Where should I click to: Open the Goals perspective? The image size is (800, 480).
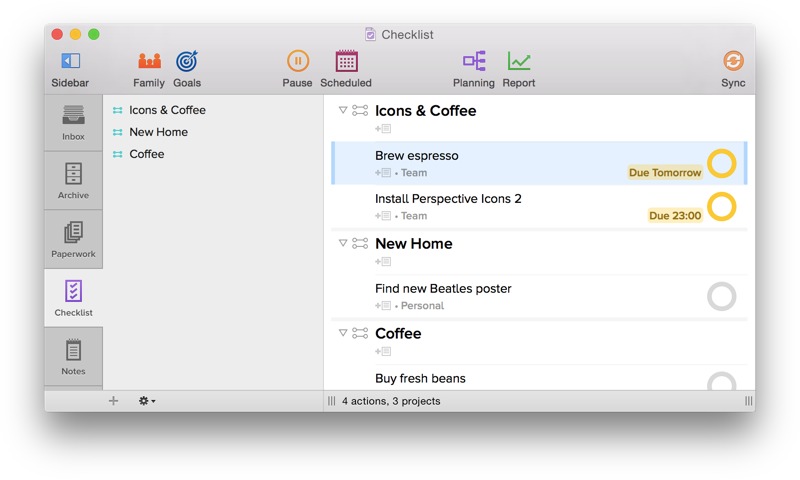pos(187,62)
